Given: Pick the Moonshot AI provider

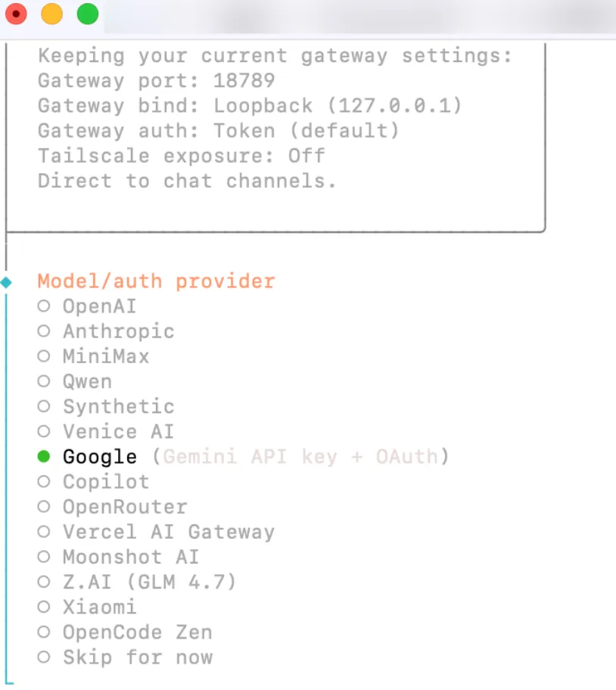Looking at the screenshot, I should [118, 557].
